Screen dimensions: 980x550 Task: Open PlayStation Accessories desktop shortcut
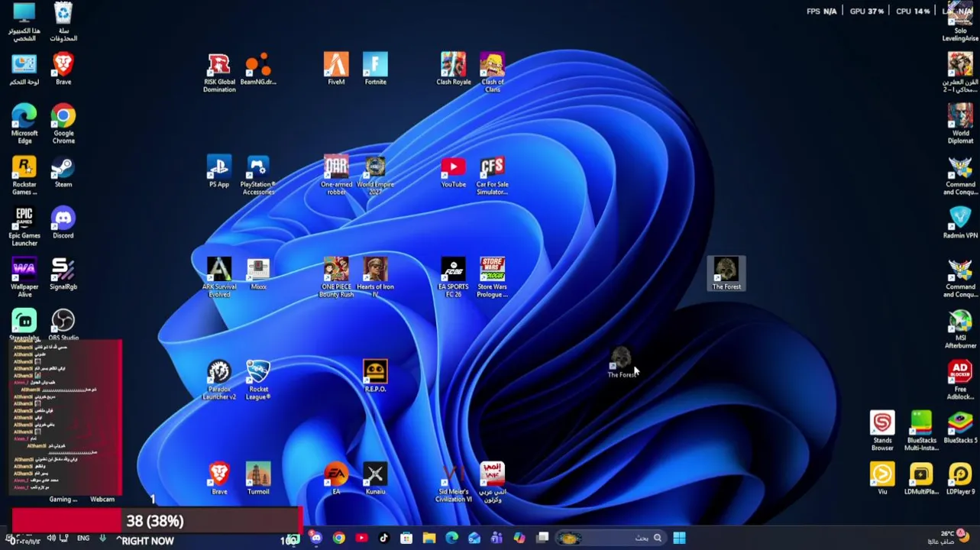[258, 176]
